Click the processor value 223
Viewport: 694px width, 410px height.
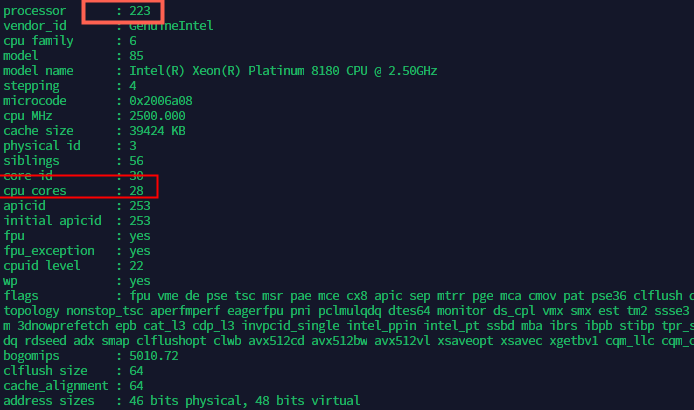click(140, 11)
